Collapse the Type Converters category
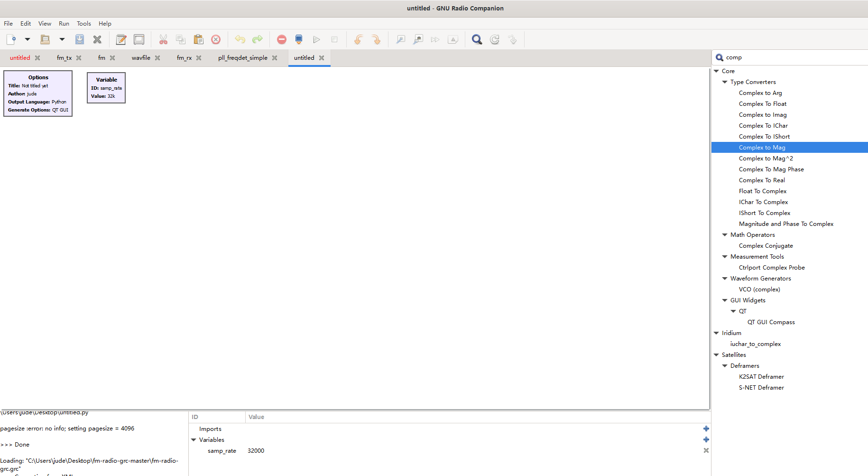Screen dimensions: 868x476 (x=725, y=82)
